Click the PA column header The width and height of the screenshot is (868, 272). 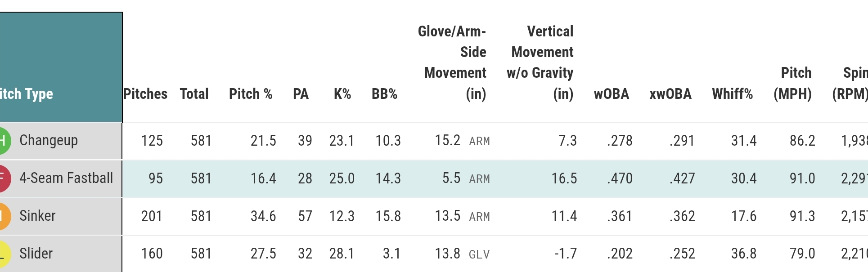tap(301, 94)
